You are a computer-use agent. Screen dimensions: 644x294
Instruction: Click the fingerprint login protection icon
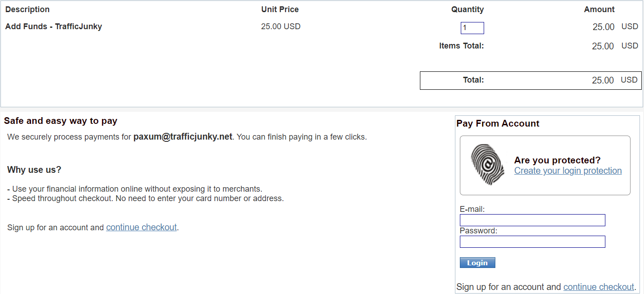pyautogui.click(x=488, y=164)
